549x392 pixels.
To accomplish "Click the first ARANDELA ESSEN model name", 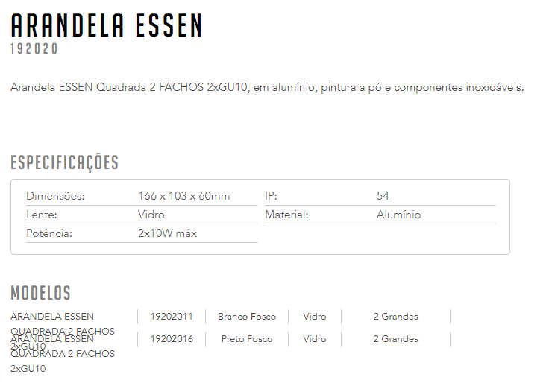I will (x=52, y=317).
